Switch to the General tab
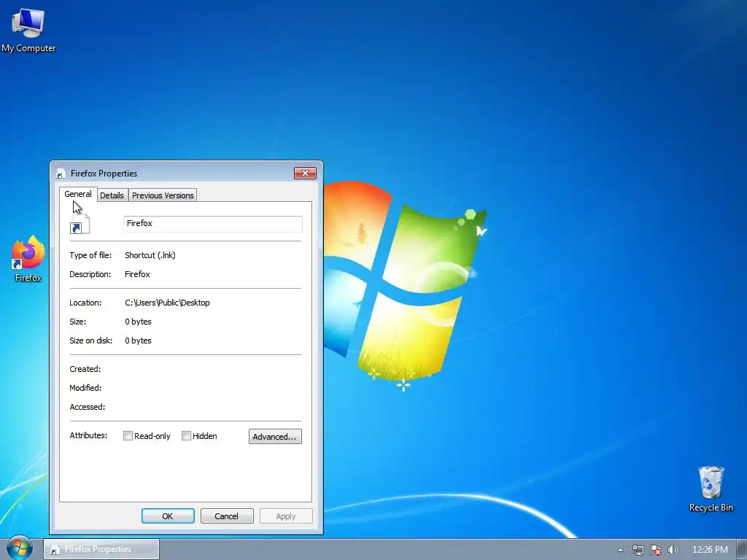 point(78,194)
